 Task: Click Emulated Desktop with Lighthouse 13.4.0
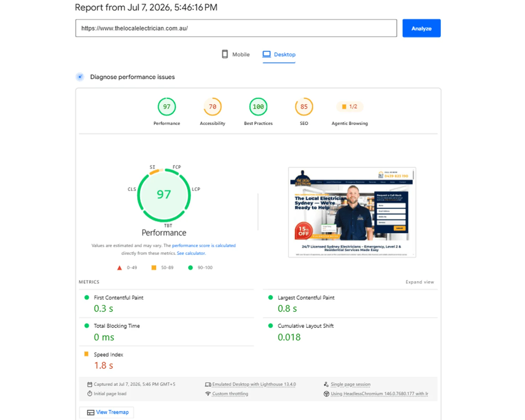click(254, 384)
